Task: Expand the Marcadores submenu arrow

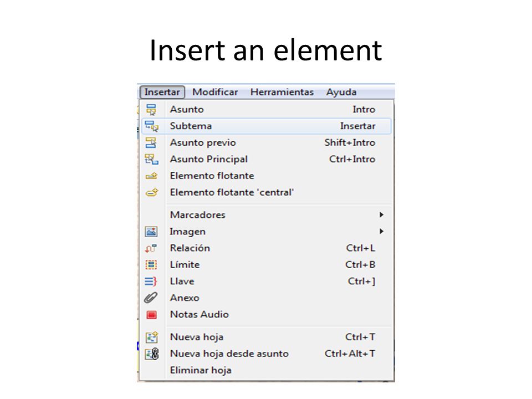Action: pyautogui.click(x=381, y=215)
